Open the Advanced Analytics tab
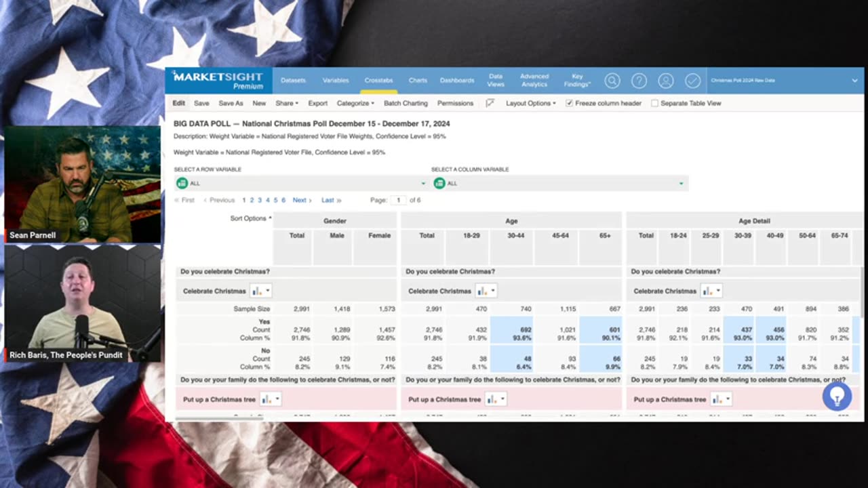The height and width of the screenshot is (488, 868). click(534, 81)
